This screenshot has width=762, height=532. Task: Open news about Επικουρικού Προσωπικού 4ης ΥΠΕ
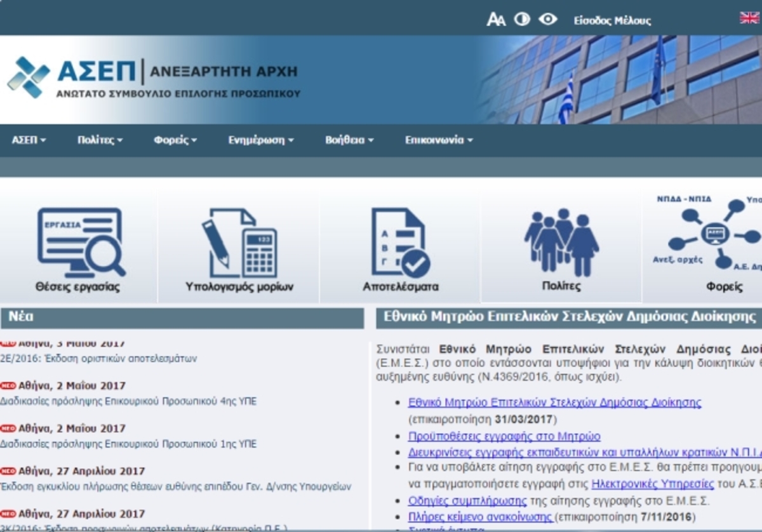(128, 401)
